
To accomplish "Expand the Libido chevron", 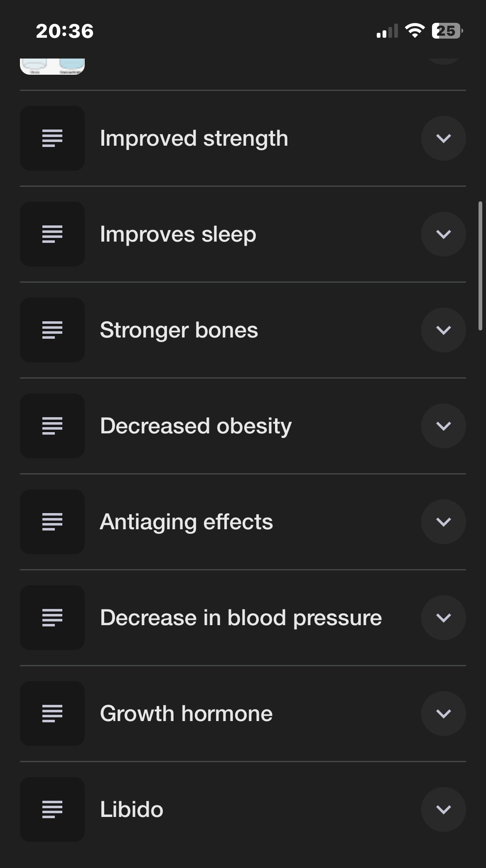I will click(x=444, y=809).
